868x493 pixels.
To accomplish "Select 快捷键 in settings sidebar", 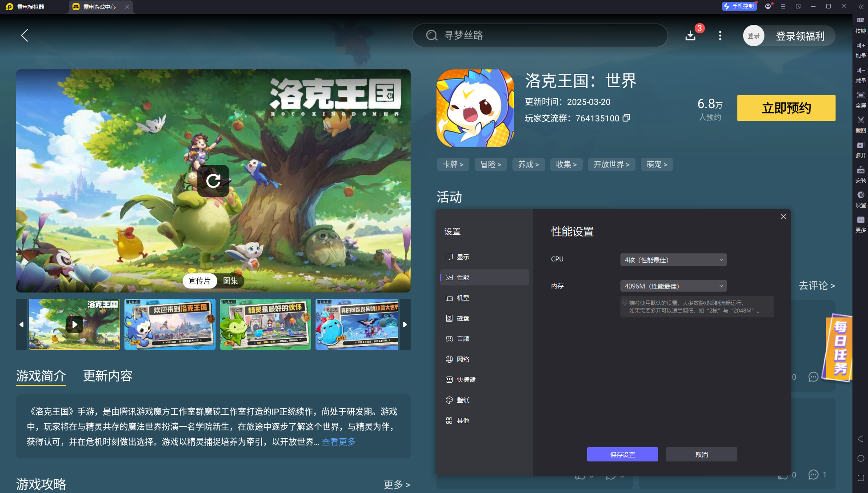I will 484,380.
